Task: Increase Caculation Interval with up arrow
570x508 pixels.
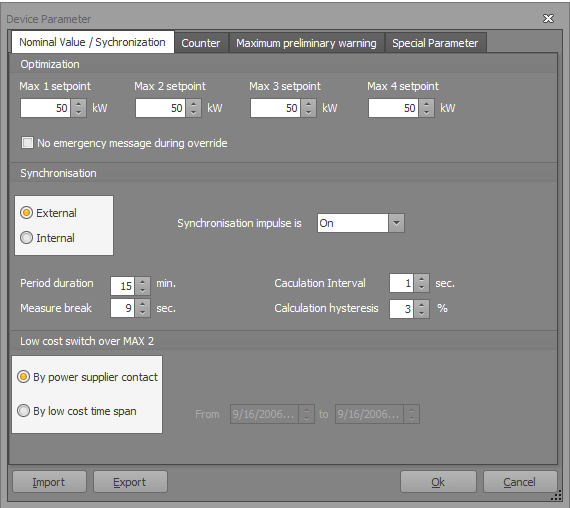Action: click(421, 279)
